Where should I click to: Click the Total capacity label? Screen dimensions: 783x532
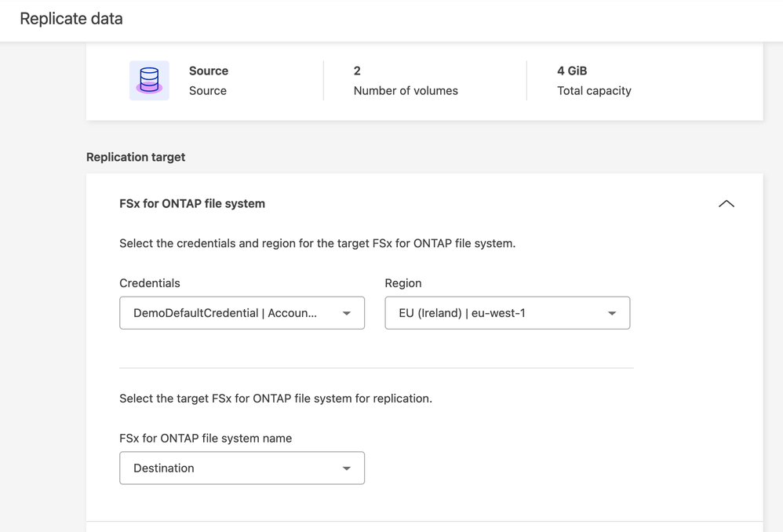pyautogui.click(x=594, y=91)
